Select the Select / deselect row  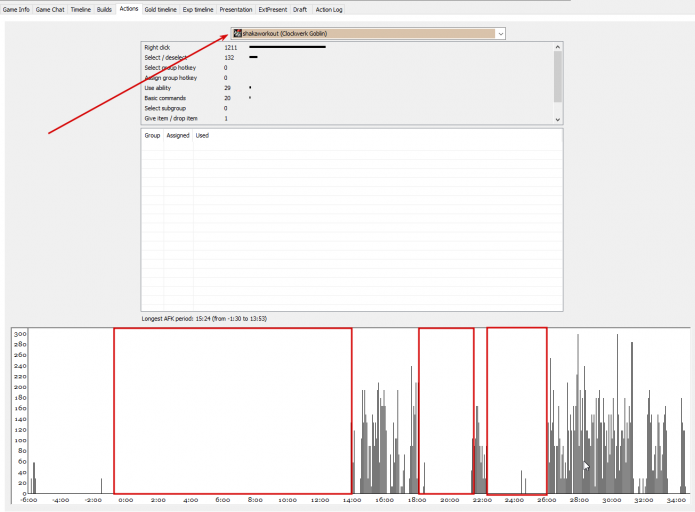tap(347, 58)
